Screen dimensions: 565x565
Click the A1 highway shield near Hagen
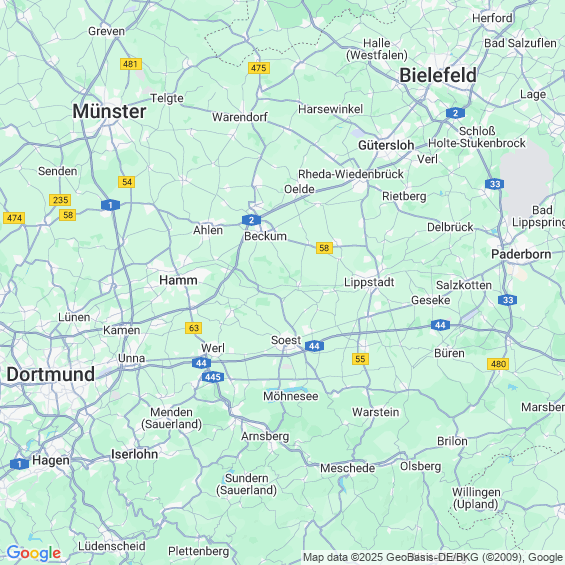point(19,464)
